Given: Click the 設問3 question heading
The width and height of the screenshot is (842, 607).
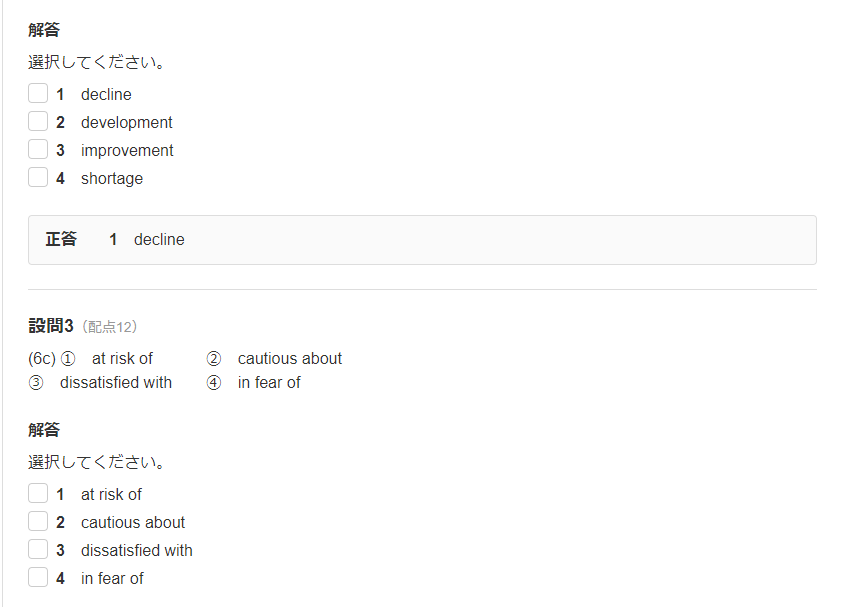Looking at the screenshot, I should (51, 326).
